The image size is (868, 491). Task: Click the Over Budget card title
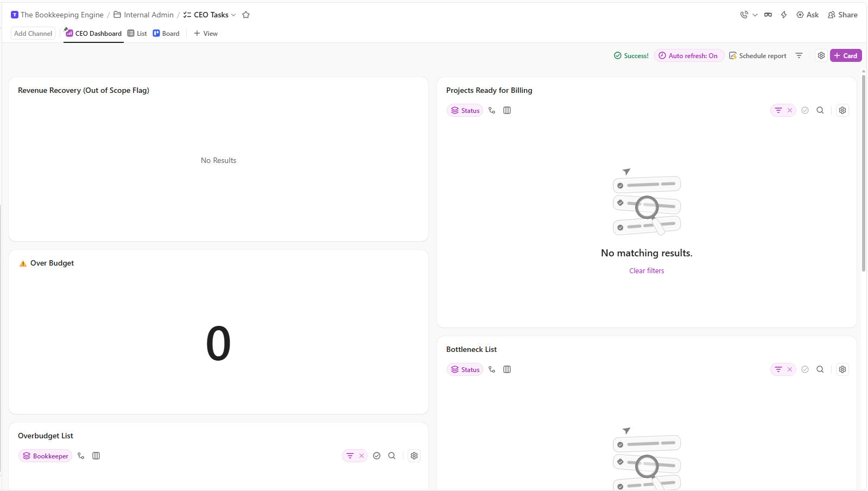(52, 263)
